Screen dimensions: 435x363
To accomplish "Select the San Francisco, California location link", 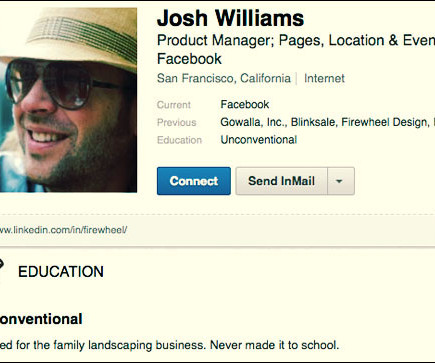I will tap(224, 78).
